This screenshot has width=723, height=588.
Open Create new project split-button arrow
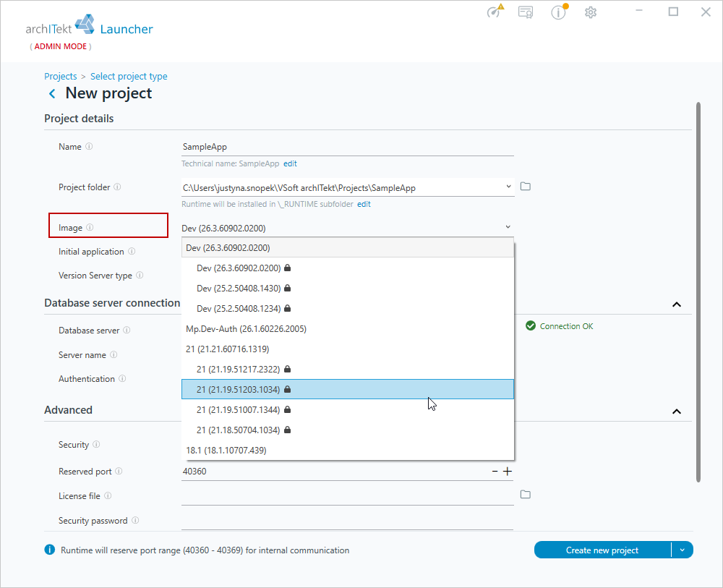tap(683, 550)
